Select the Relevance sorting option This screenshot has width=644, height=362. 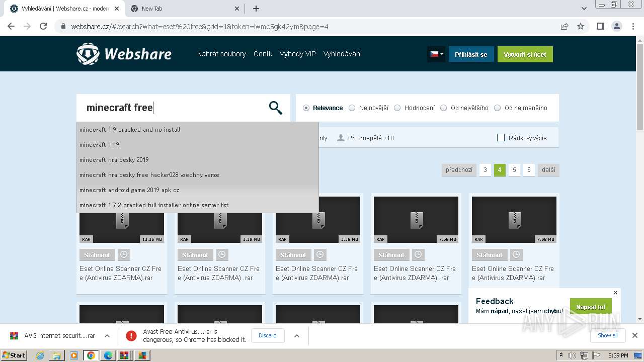(x=323, y=108)
